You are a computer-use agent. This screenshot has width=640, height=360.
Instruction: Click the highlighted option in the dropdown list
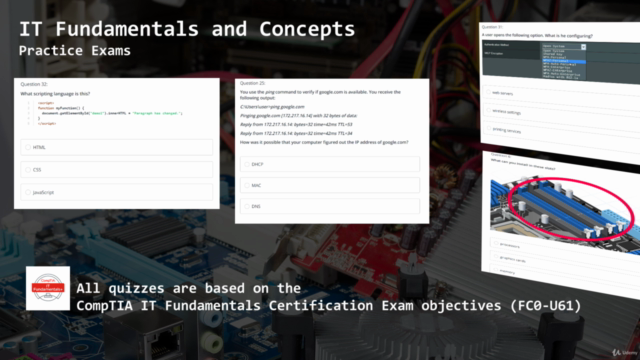564,61
